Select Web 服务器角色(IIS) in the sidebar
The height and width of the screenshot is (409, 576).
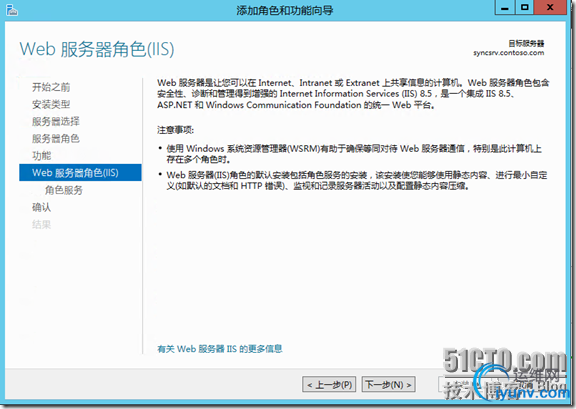[80, 172]
